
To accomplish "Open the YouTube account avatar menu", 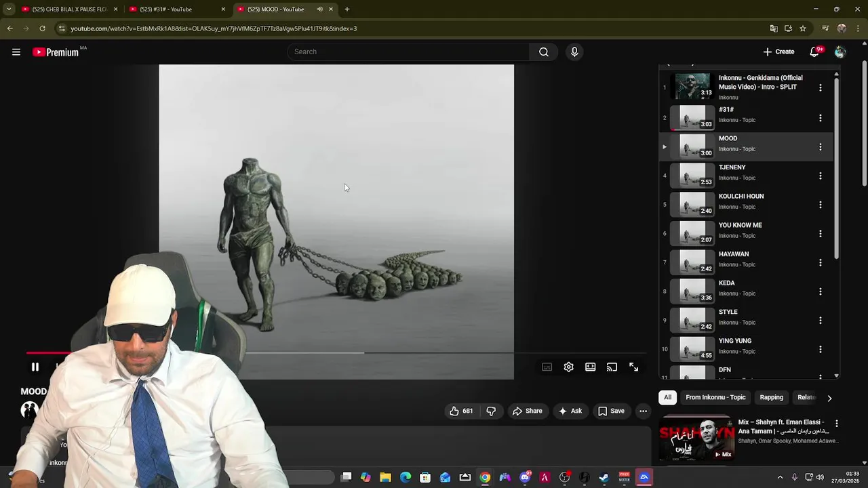I will click(840, 52).
